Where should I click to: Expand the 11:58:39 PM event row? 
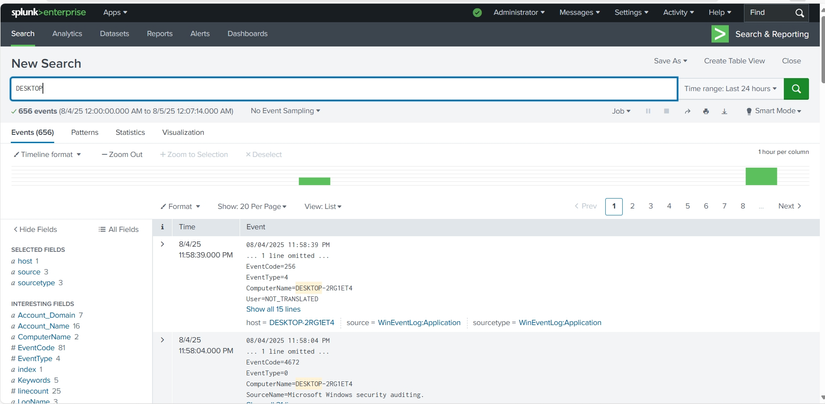[162, 244]
